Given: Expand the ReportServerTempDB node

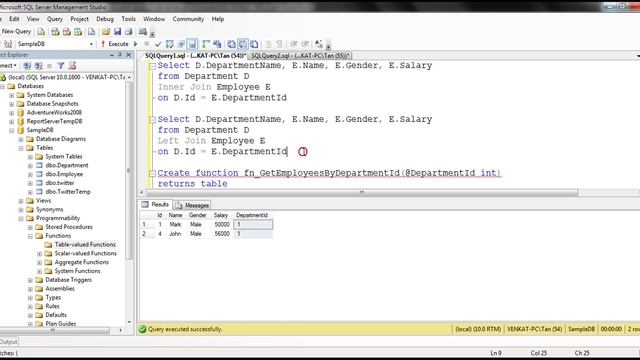Looking at the screenshot, I should [x=11, y=122].
